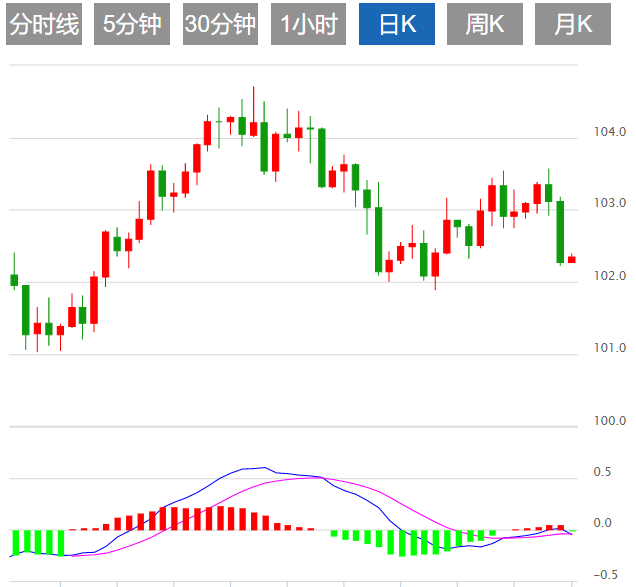This screenshot has height=587, width=636.
Task: Select the 30分钟 interval tab
Action: pos(220,24)
